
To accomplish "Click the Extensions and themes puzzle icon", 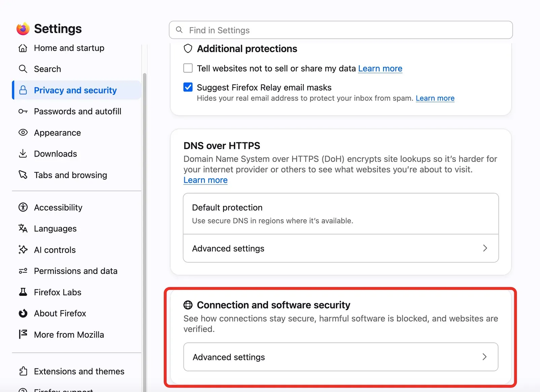I will point(23,371).
